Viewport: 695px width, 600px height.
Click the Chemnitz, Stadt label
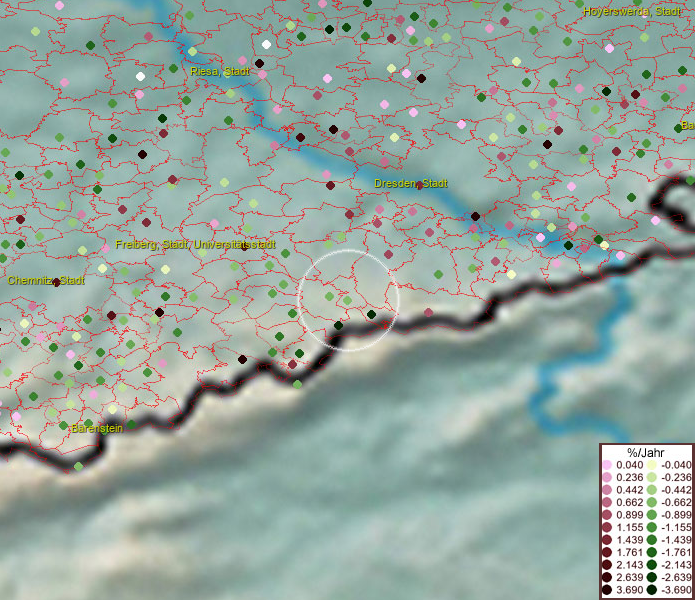point(46,280)
